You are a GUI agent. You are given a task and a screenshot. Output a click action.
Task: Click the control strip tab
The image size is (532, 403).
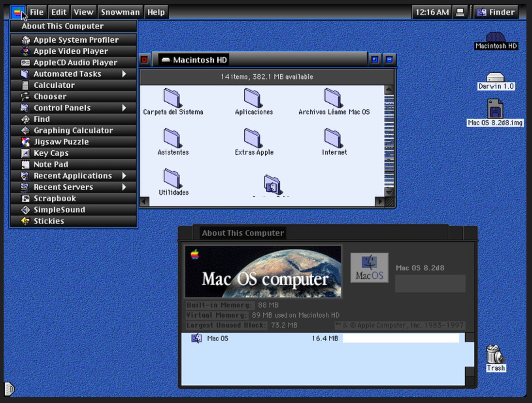pos(9,389)
